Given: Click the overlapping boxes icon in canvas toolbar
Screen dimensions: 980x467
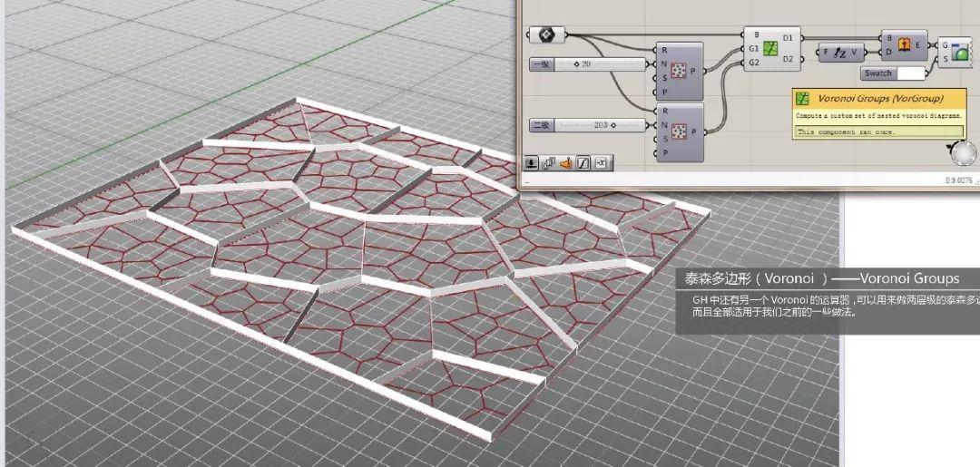Looking at the screenshot, I should tap(548, 163).
